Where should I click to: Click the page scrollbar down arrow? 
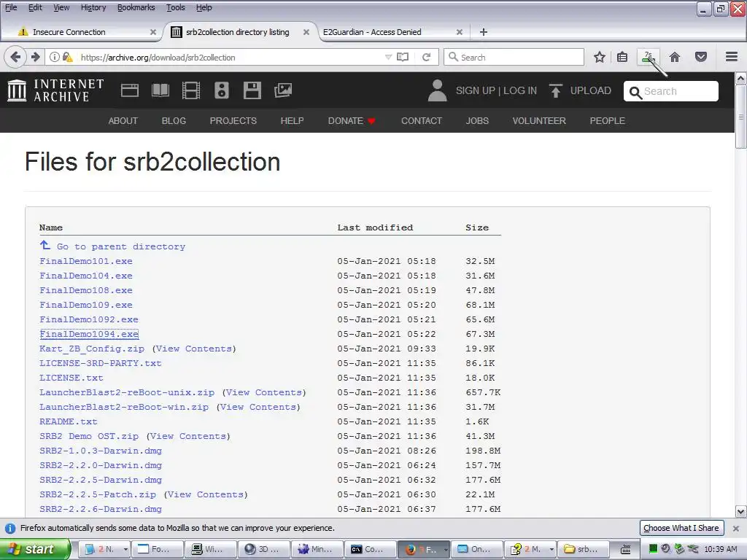(x=740, y=512)
